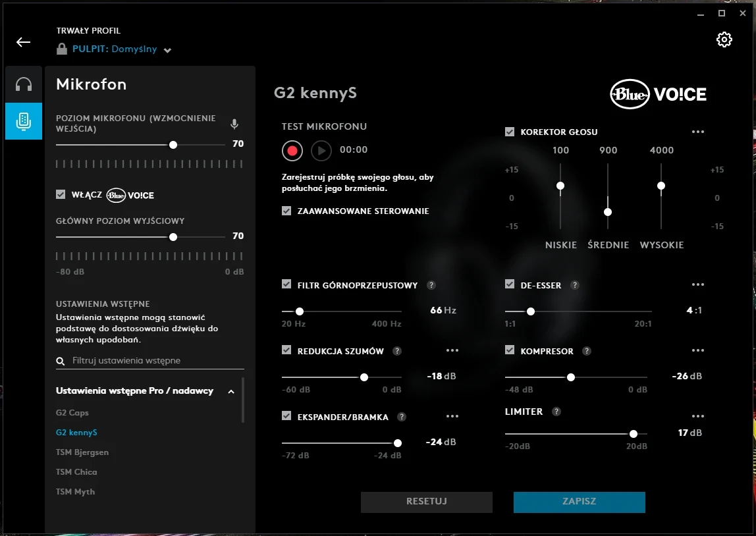Open the Kompresor three-dot options menu
Image resolution: width=756 pixels, height=536 pixels.
pyautogui.click(x=698, y=351)
